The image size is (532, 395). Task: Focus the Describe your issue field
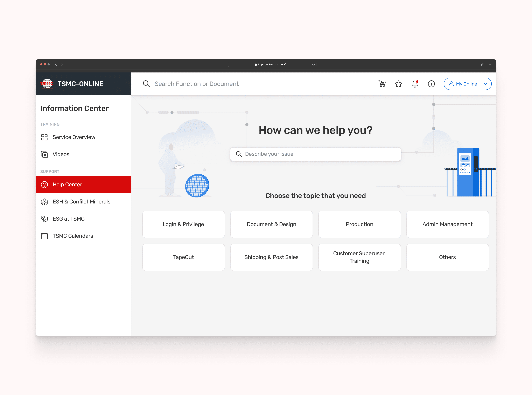tap(315, 154)
